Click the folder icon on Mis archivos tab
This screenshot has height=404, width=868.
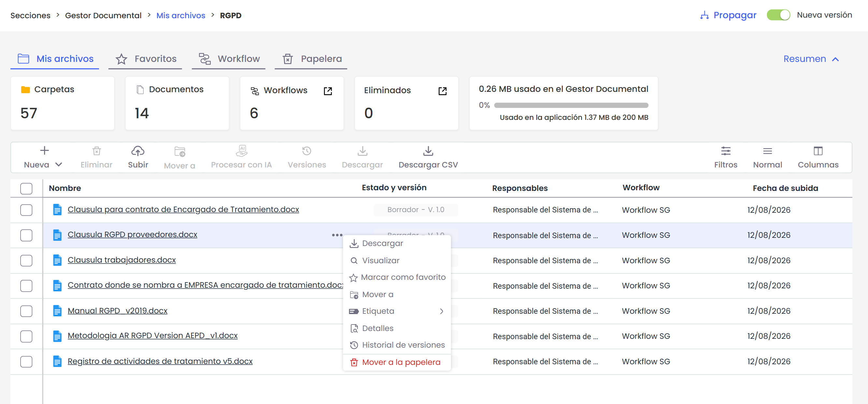23,59
